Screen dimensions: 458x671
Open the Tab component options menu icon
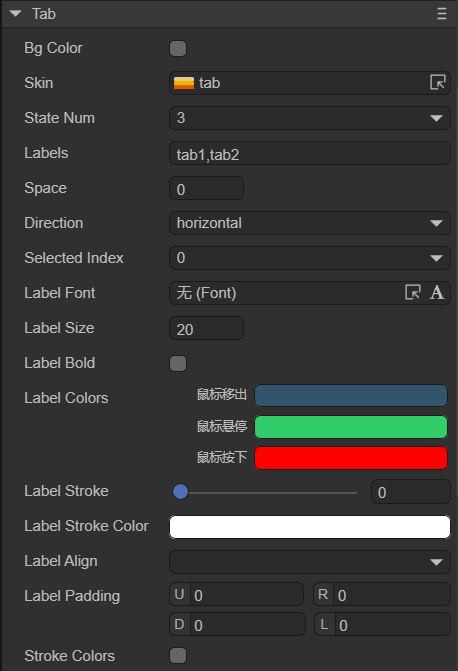click(442, 14)
